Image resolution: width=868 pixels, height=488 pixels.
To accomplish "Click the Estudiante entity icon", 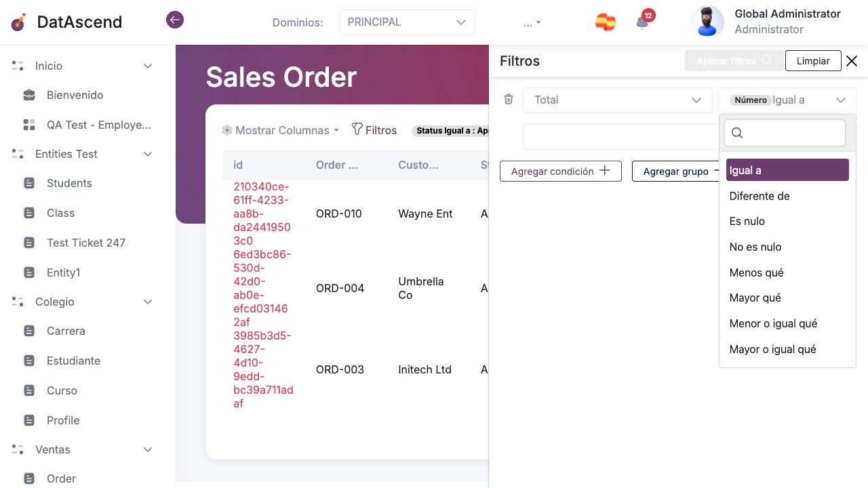I will pos(29,361).
